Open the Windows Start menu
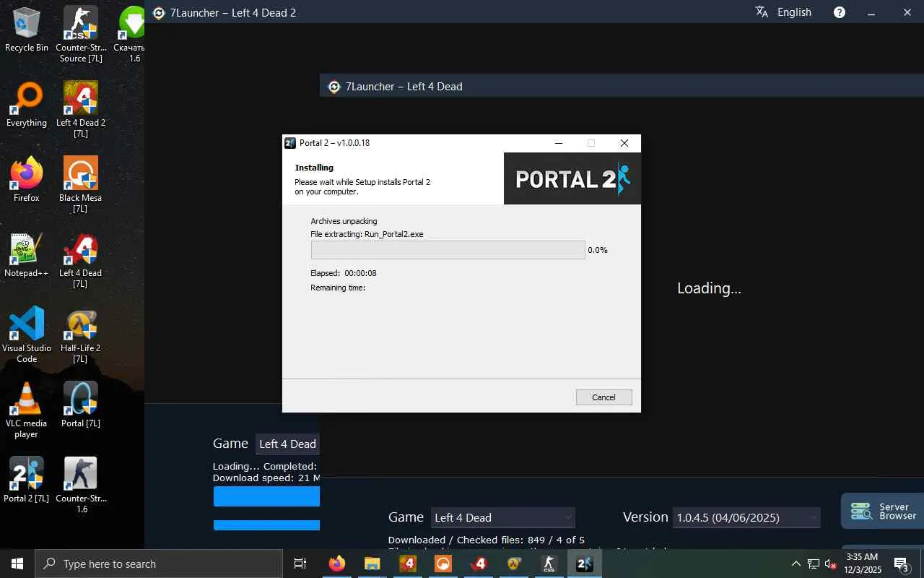 17,564
